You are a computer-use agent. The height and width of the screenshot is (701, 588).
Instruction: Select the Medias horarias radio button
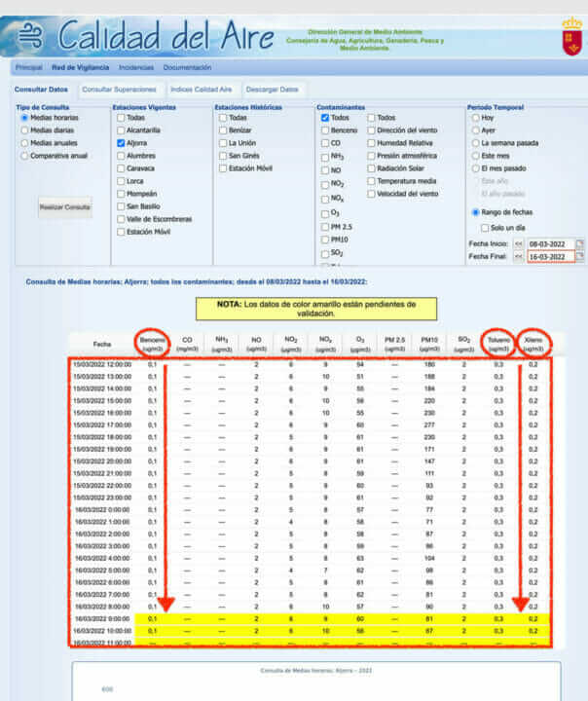[24, 118]
